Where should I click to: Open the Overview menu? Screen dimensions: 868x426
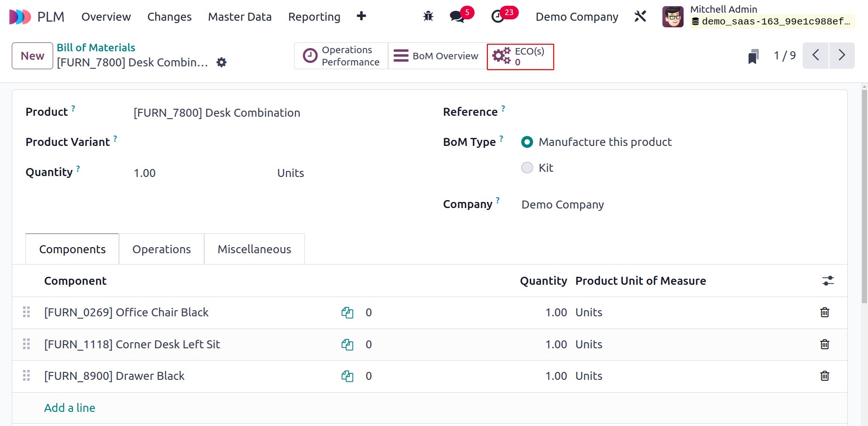click(x=106, y=17)
